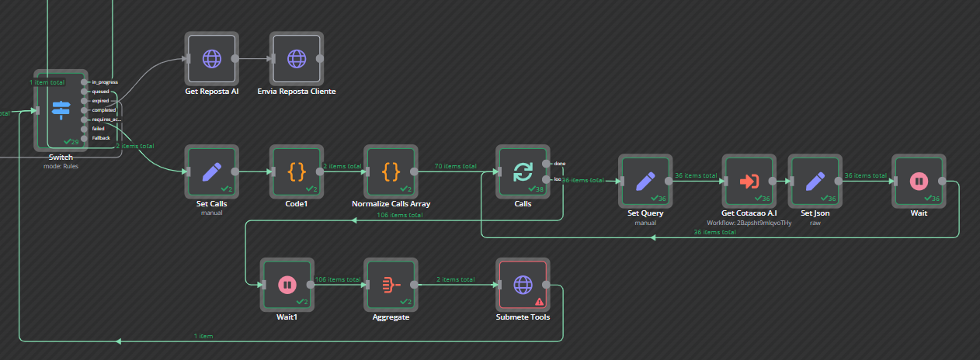Screen dimensions: 980x360
Task: Click the Aggregate node label
Action: coord(391,317)
